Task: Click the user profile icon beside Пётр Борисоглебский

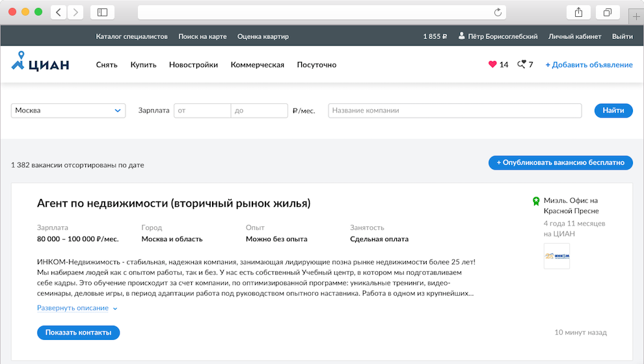Action: (462, 36)
